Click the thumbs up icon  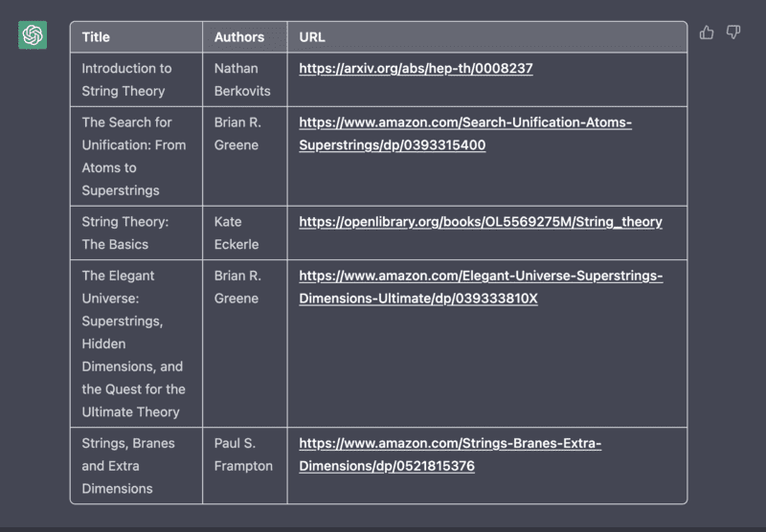click(x=707, y=33)
